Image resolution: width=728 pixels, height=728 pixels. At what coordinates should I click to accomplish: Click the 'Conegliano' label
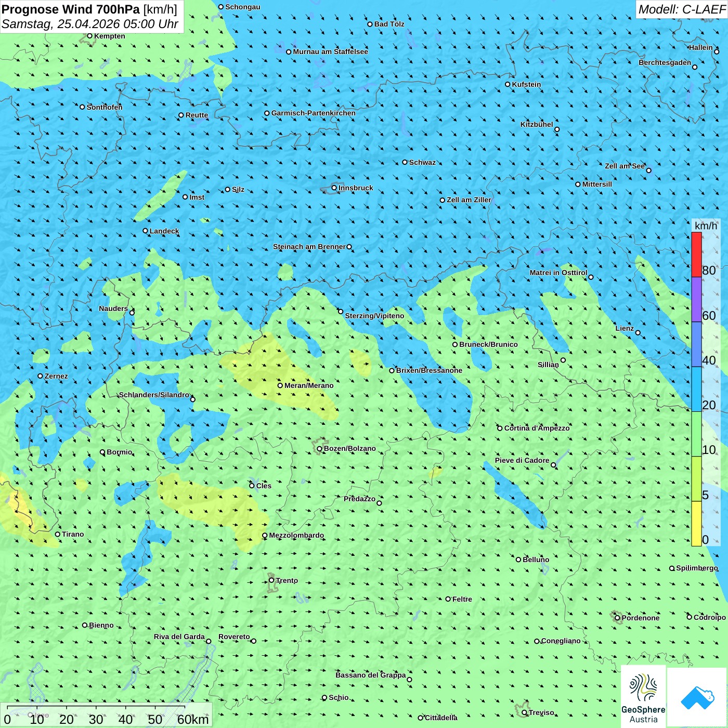(x=561, y=641)
